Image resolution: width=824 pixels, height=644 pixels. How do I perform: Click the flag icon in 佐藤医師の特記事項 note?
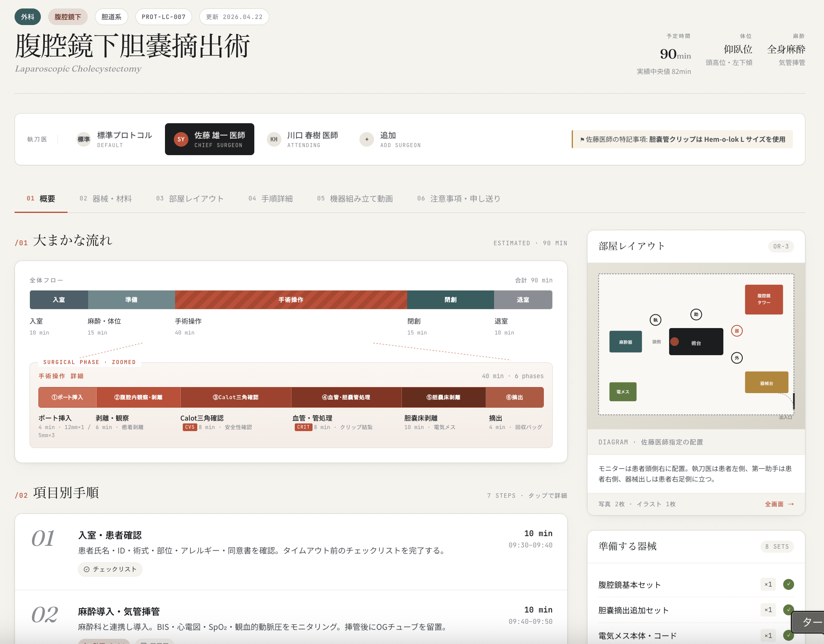pos(582,139)
